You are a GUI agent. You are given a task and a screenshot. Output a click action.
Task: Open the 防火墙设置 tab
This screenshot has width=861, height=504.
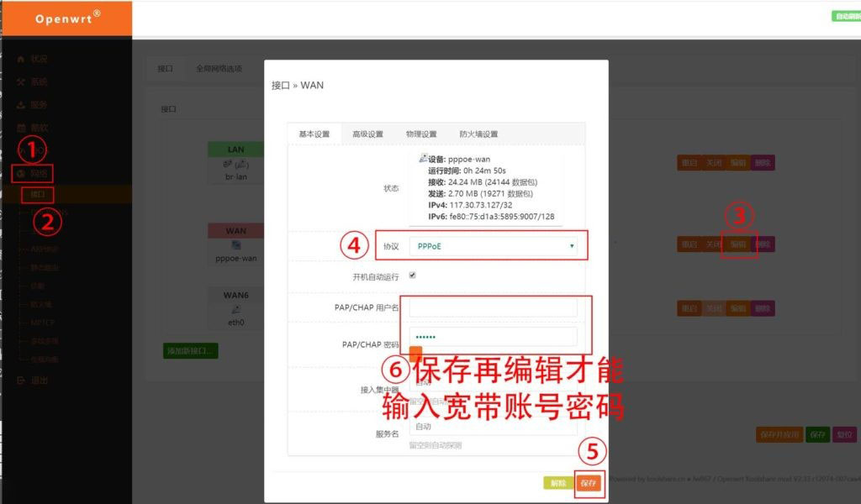click(x=478, y=134)
